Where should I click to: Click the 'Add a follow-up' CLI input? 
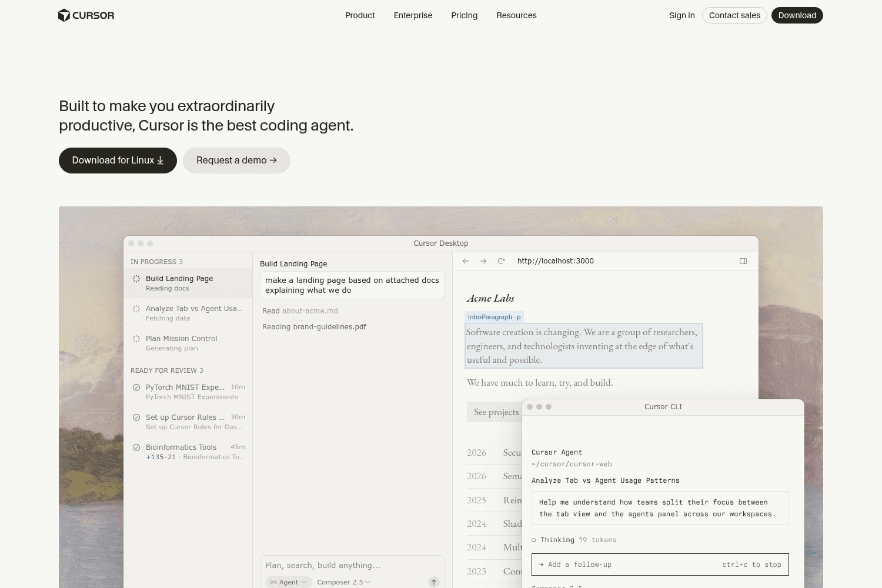(x=660, y=564)
